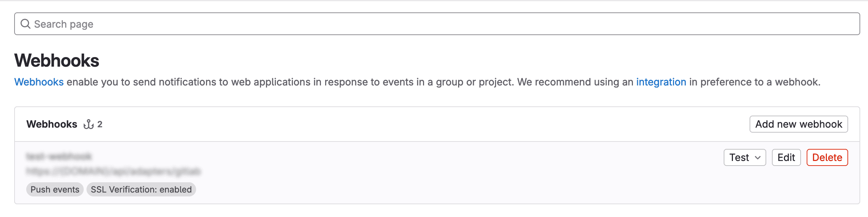The width and height of the screenshot is (868, 217).
Task: Open the Webhooks documentation link
Action: coord(39,82)
